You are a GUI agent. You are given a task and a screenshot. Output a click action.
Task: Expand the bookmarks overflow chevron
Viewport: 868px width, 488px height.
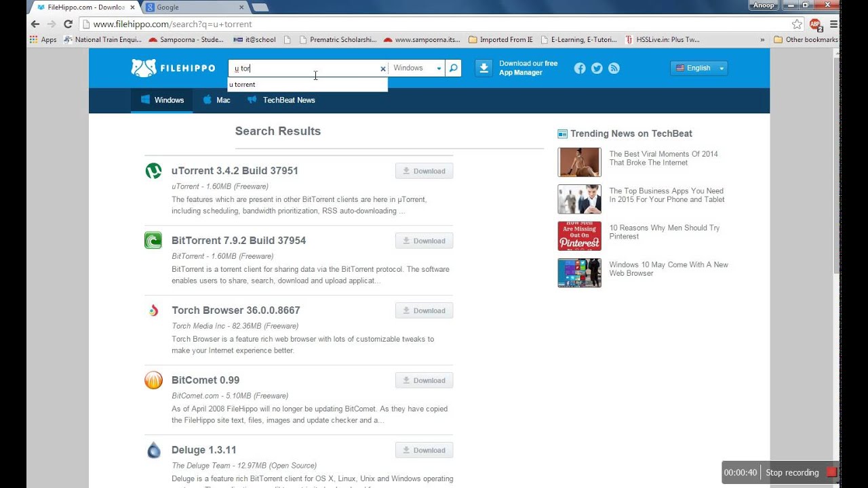(762, 40)
